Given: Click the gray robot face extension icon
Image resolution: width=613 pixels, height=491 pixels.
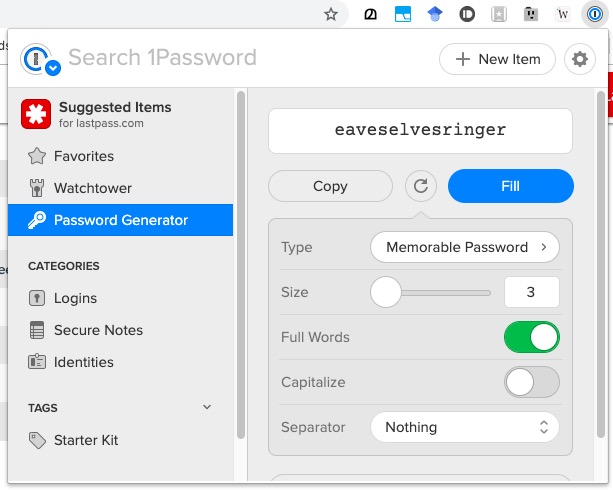Looking at the screenshot, I should pyautogui.click(x=531, y=14).
